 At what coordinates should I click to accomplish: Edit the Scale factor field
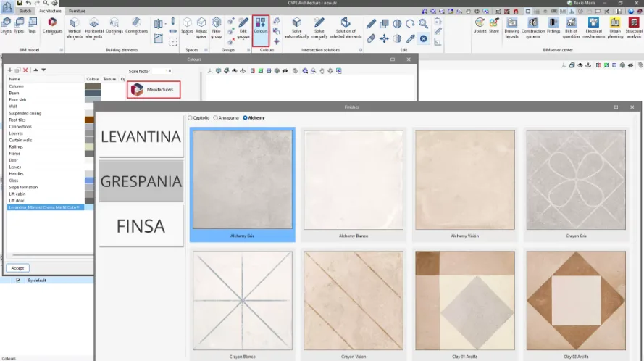pyautogui.click(x=162, y=71)
